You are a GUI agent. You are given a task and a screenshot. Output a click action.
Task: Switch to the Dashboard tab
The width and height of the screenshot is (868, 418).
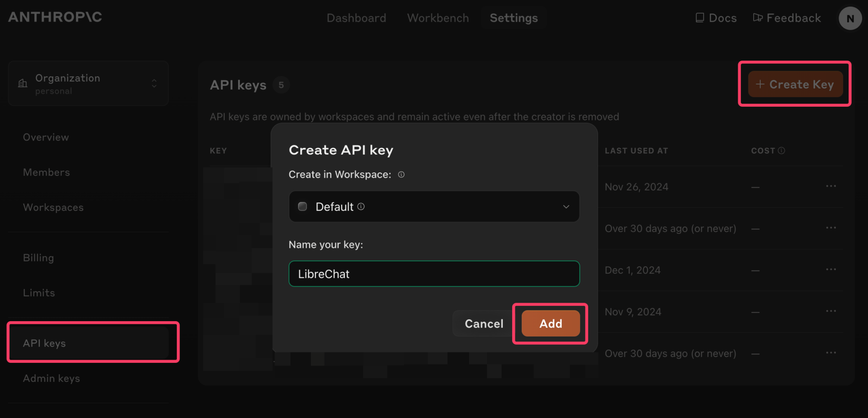(x=356, y=18)
